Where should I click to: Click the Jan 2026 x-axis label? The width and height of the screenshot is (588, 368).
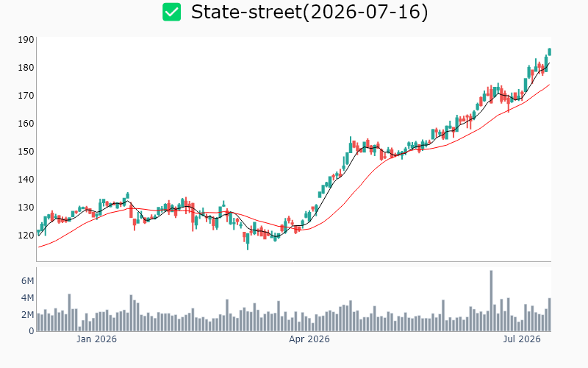pyautogui.click(x=96, y=339)
